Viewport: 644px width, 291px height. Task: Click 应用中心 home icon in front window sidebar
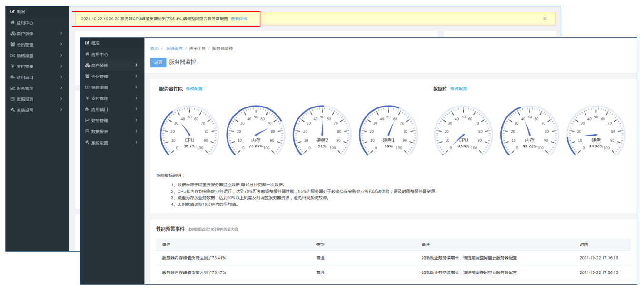(x=87, y=54)
